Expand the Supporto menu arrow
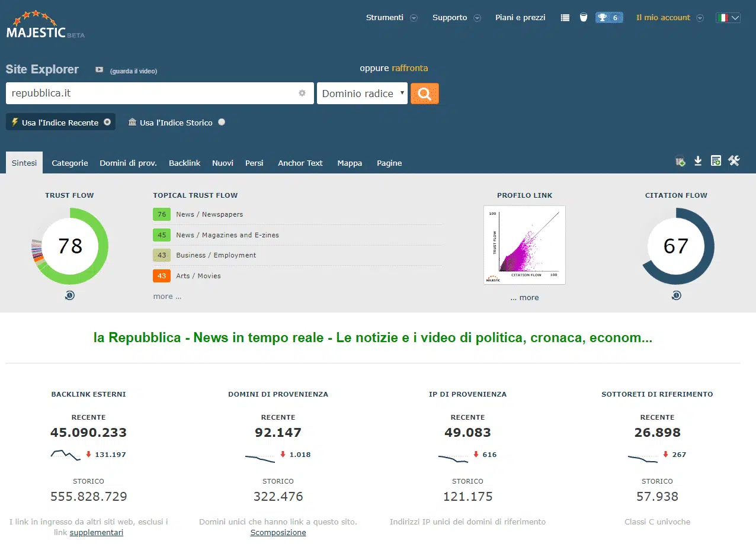The image size is (756, 544). click(477, 18)
